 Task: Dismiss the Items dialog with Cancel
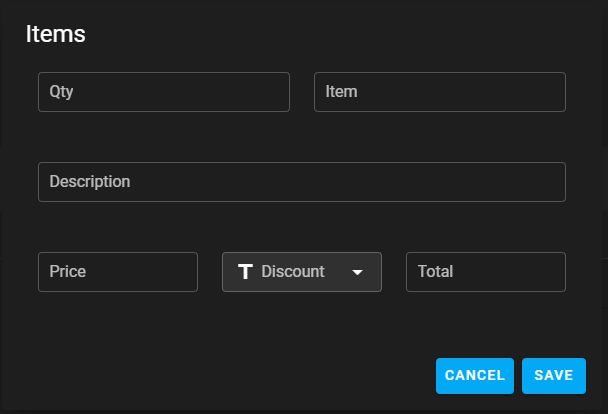(x=474, y=376)
